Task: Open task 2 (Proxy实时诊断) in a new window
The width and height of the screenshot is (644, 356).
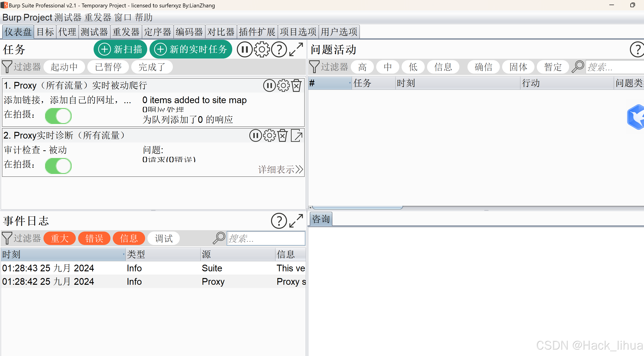Action: click(296, 136)
